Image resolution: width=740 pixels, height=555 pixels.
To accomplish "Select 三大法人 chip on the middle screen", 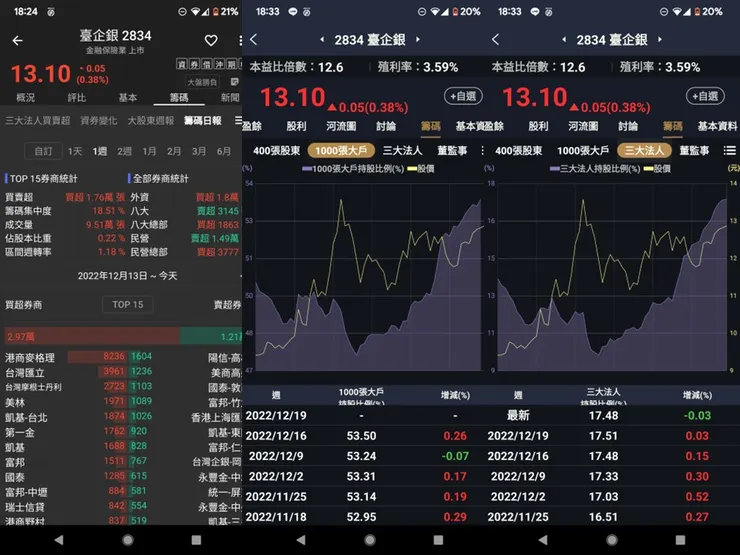I will (402, 151).
